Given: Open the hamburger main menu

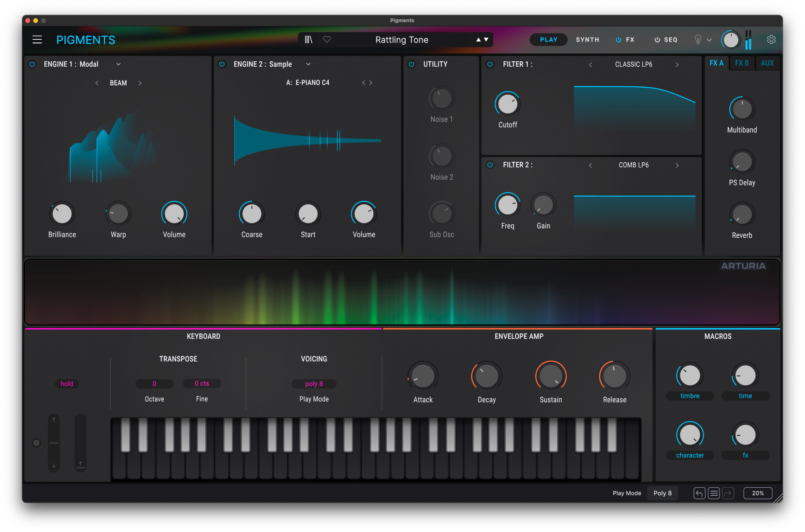Looking at the screenshot, I should 37,40.
